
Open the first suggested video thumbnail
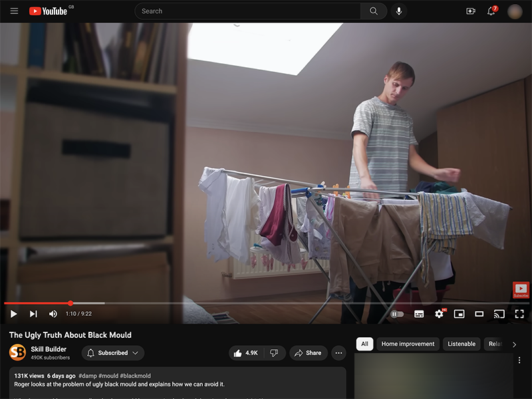click(434, 376)
